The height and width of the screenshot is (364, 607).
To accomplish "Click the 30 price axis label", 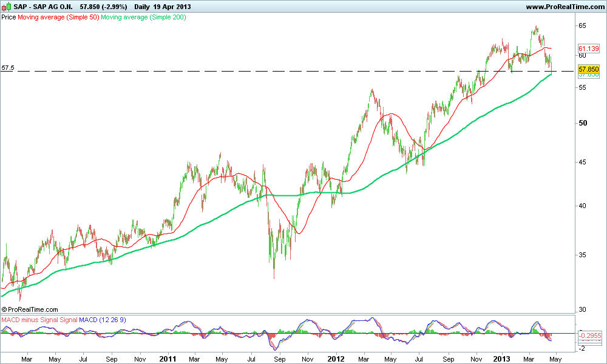I will click(x=582, y=309).
